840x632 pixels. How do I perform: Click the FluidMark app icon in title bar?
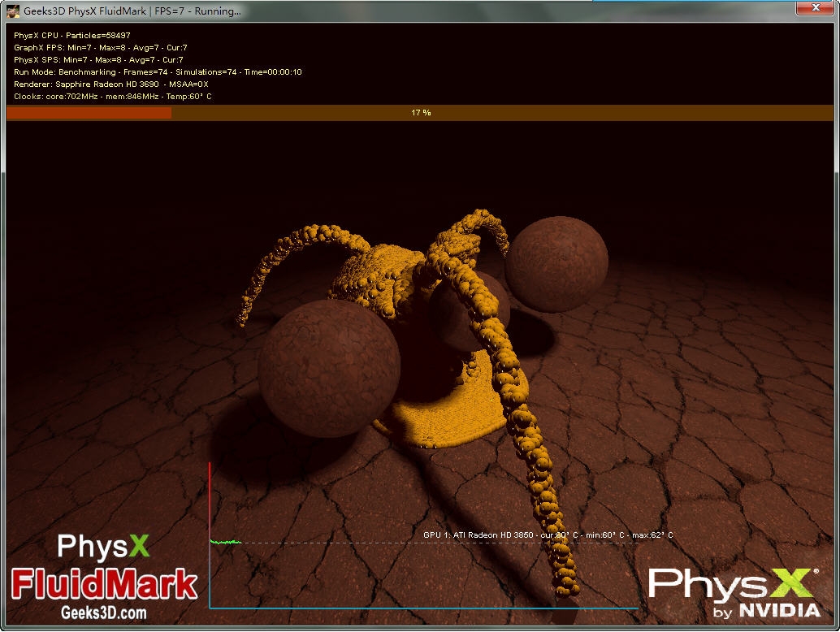pos(13,11)
